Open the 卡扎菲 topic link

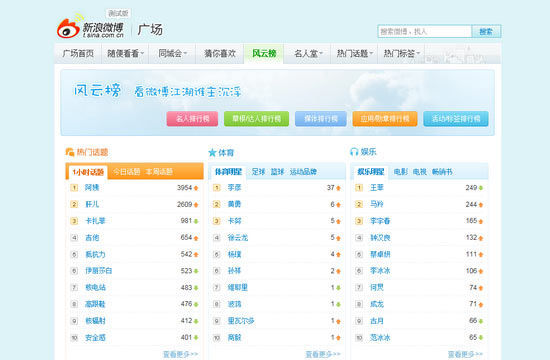[95, 221]
